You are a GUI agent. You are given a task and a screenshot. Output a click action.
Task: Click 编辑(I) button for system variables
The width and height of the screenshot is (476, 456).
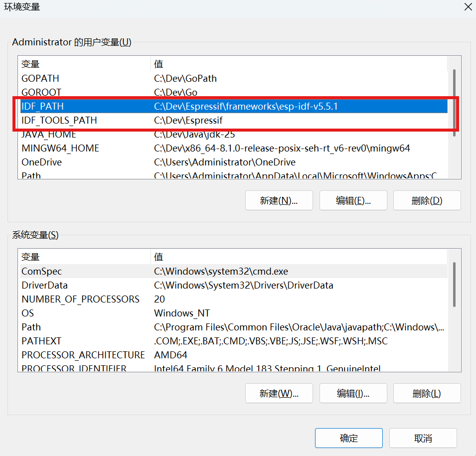pos(353,393)
